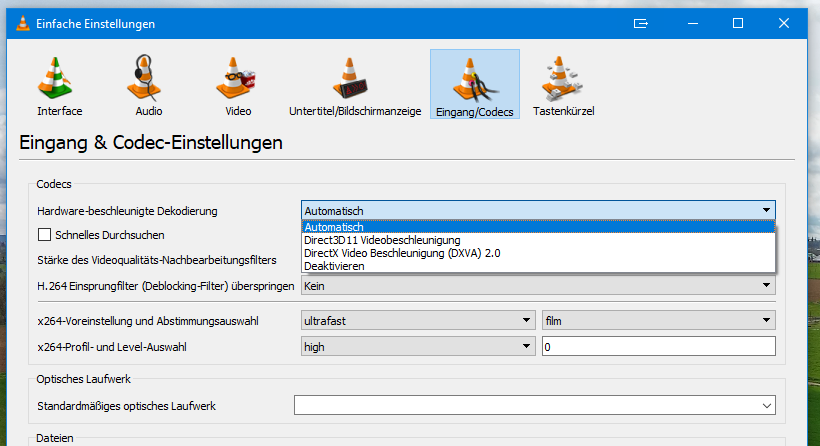Click the Stärke des Videoqualitäts-Nachbearbeitungsfilters label
The height and width of the screenshot is (446, 820).
coord(157,260)
